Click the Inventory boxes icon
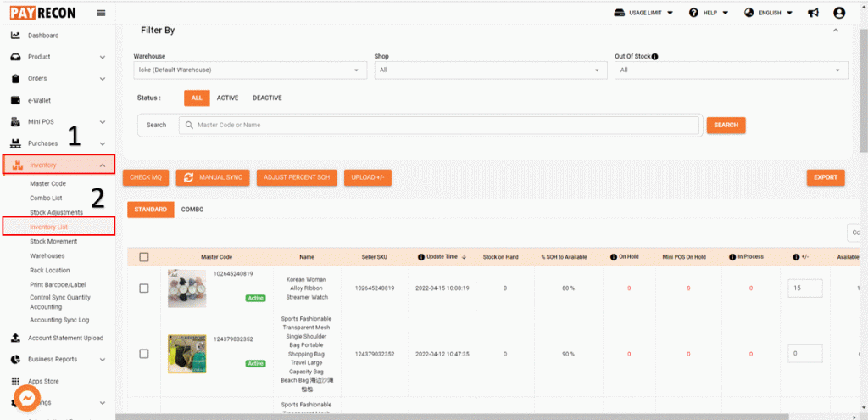This screenshot has height=420, width=868. point(17,165)
